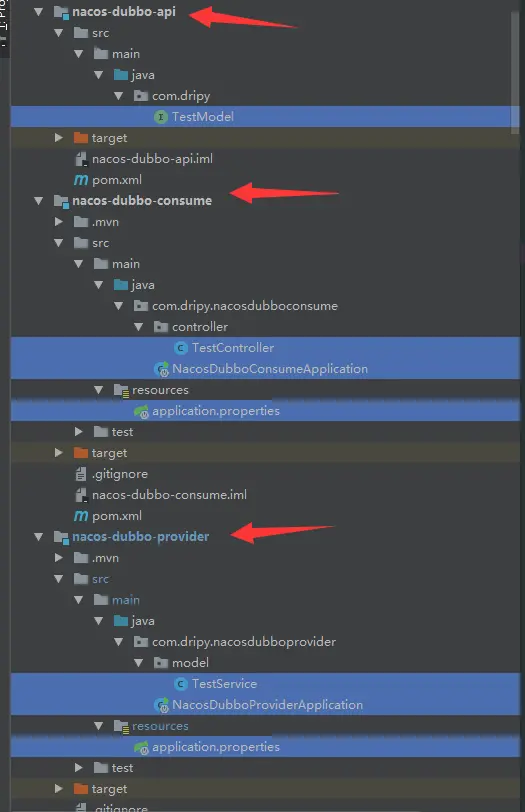Expand the target folder in nacos-dubbo-api
Viewport: 525px width, 812px height.
click(59, 138)
